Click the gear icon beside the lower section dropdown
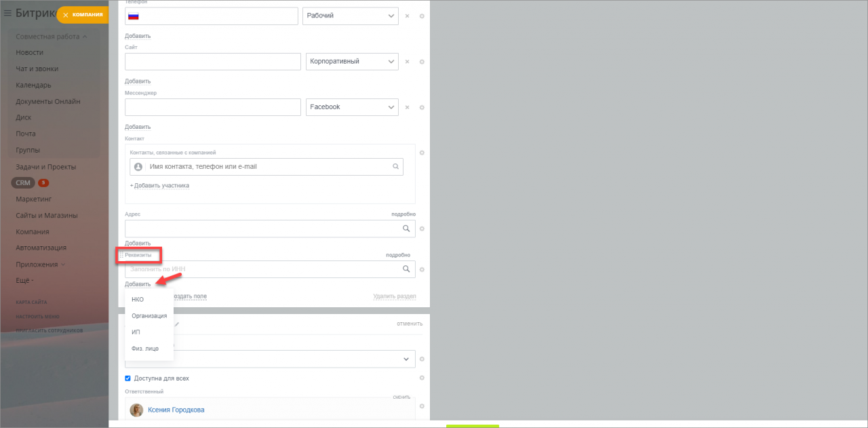 tap(422, 359)
